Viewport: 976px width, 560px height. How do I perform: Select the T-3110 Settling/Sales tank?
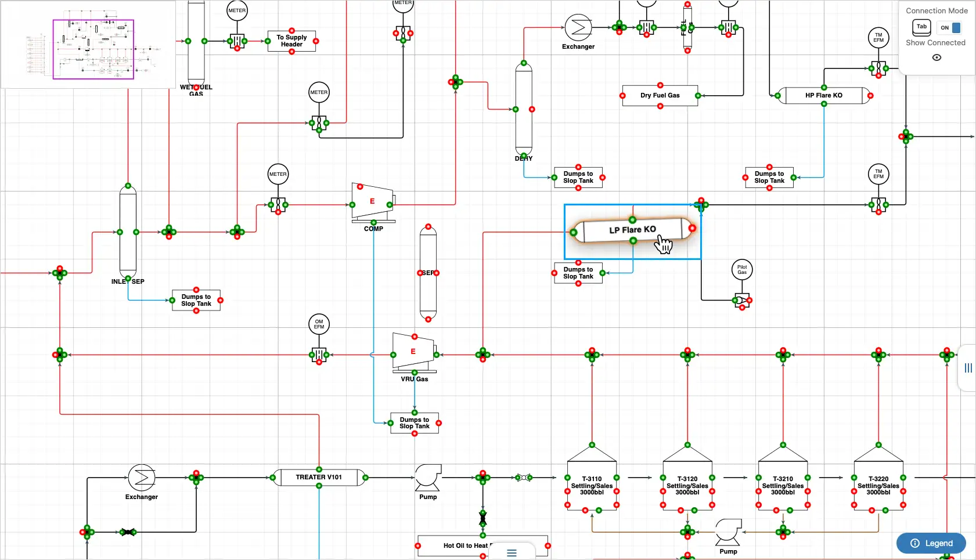(x=592, y=486)
